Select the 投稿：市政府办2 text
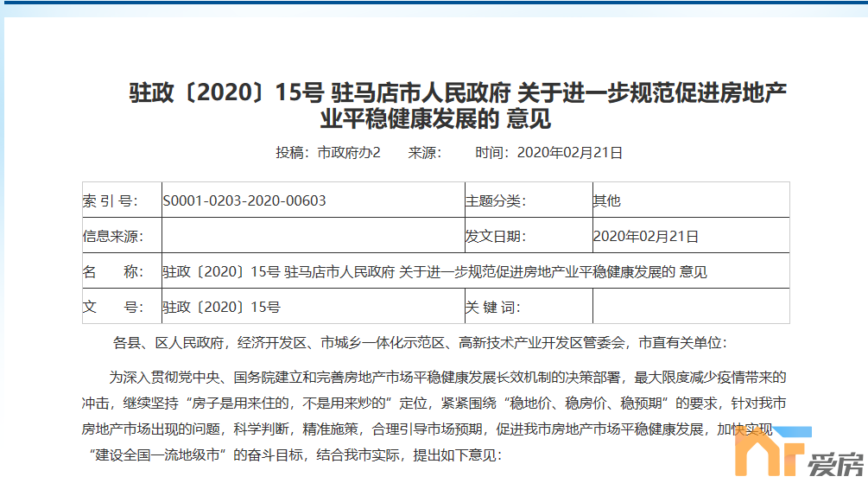 (x=328, y=152)
